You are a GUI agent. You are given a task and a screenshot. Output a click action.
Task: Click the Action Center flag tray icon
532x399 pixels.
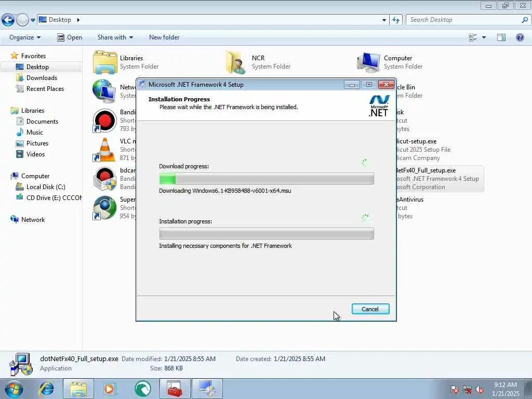coord(454,389)
